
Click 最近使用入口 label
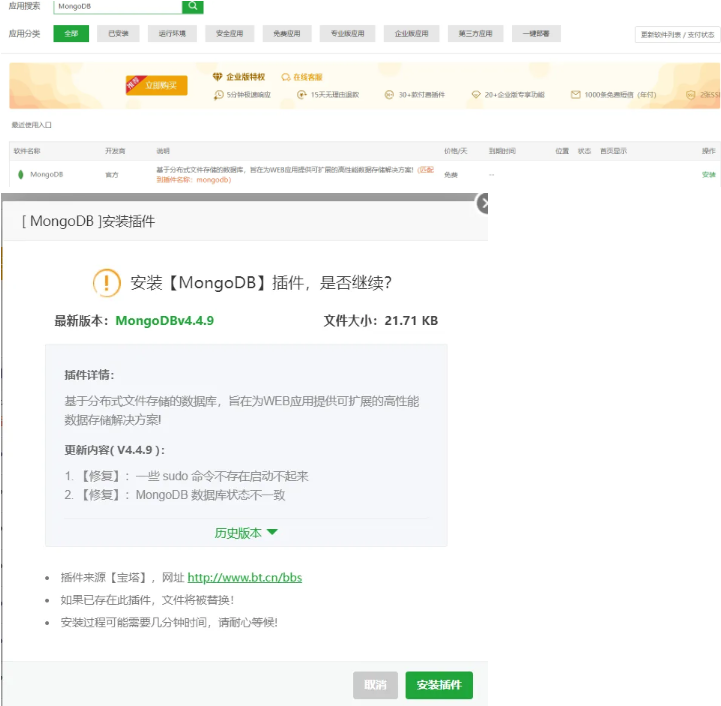click(x=31, y=125)
